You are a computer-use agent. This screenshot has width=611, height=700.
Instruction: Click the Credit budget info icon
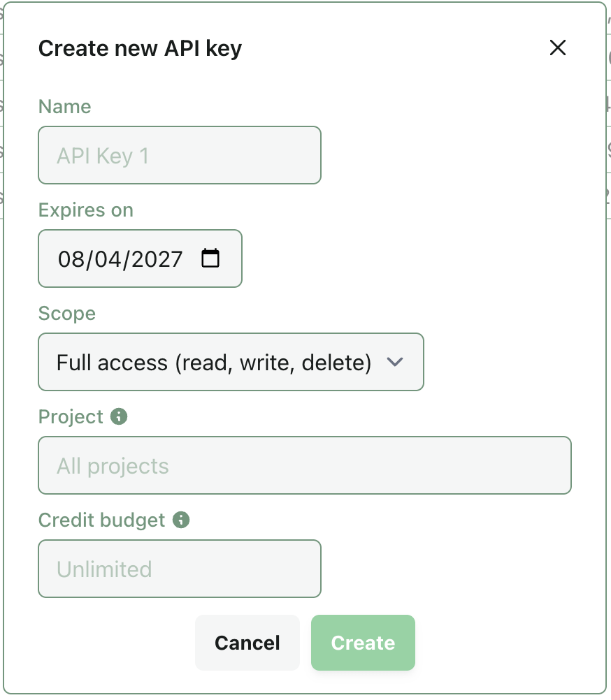(181, 520)
